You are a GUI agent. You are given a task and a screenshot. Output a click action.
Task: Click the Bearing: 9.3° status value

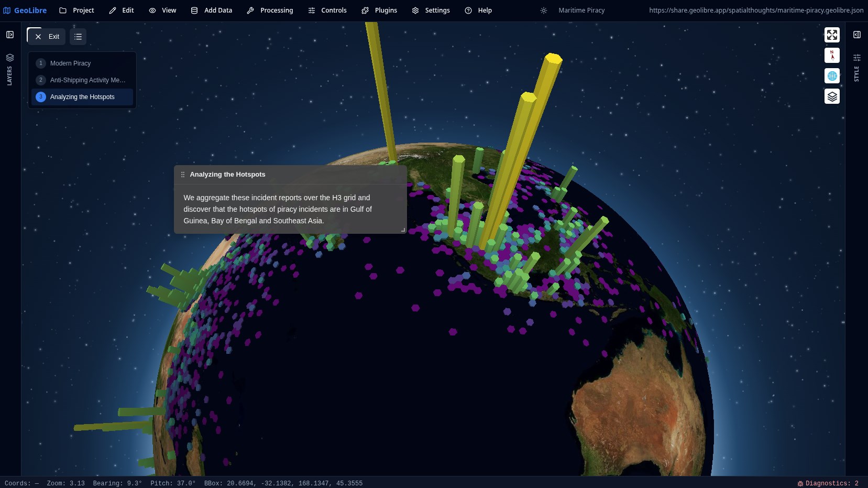(117, 483)
